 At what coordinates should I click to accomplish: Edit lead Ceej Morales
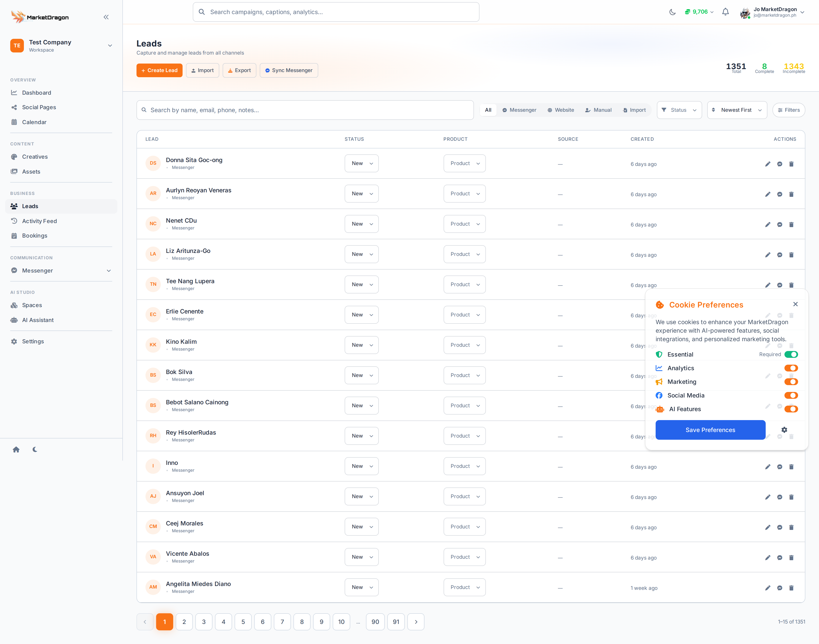[x=768, y=528]
